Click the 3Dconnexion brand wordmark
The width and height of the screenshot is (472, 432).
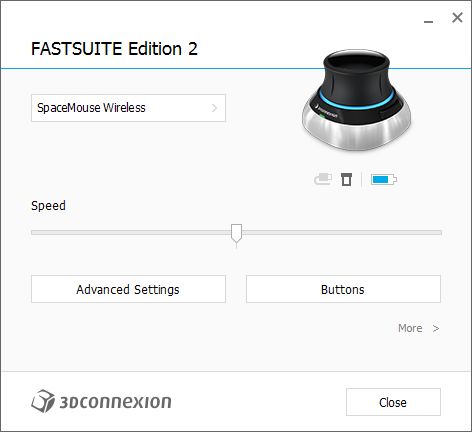point(115,402)
